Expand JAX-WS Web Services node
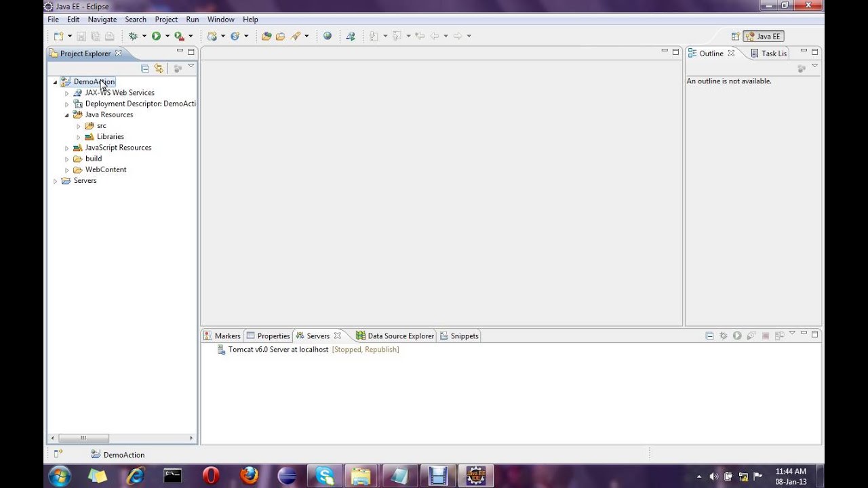868x488 pixels. pyautogui.click(x=67, y=93)
